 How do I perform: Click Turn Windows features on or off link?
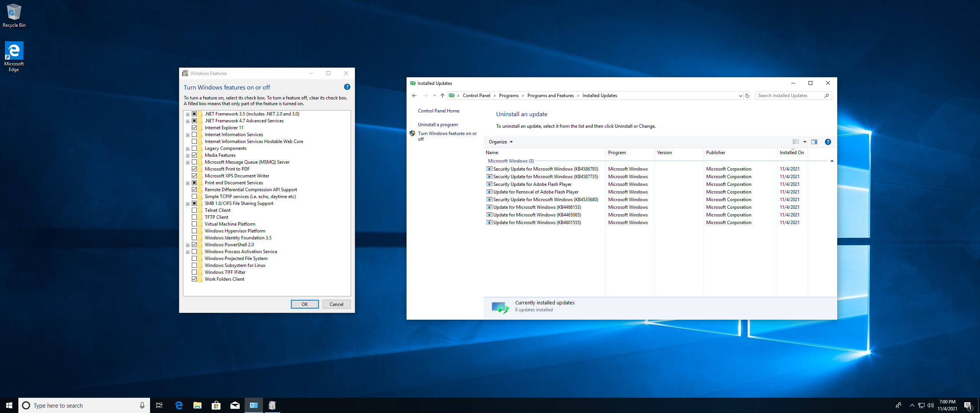[x=447, y=136]
